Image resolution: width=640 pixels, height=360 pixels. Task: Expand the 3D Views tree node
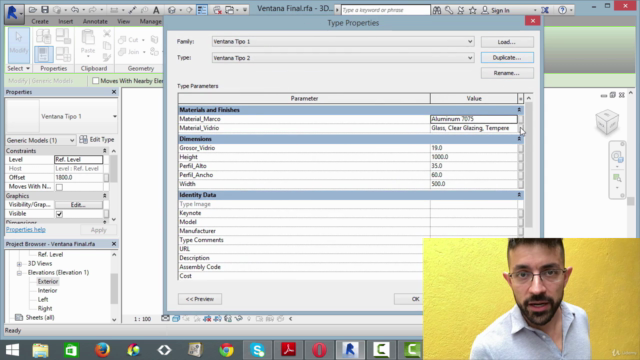tap(19, 264)
